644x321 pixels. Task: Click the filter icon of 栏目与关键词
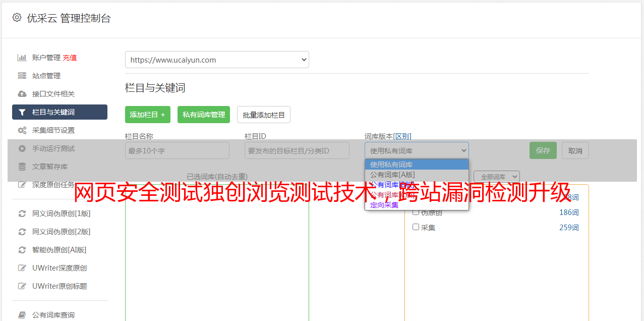click(x=22, y=112)
